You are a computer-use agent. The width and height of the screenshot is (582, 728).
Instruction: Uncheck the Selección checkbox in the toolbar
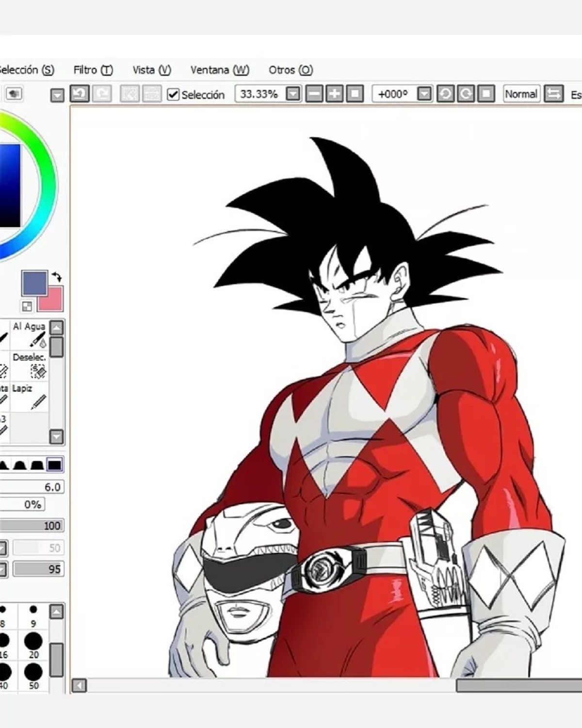coord(173,95)
